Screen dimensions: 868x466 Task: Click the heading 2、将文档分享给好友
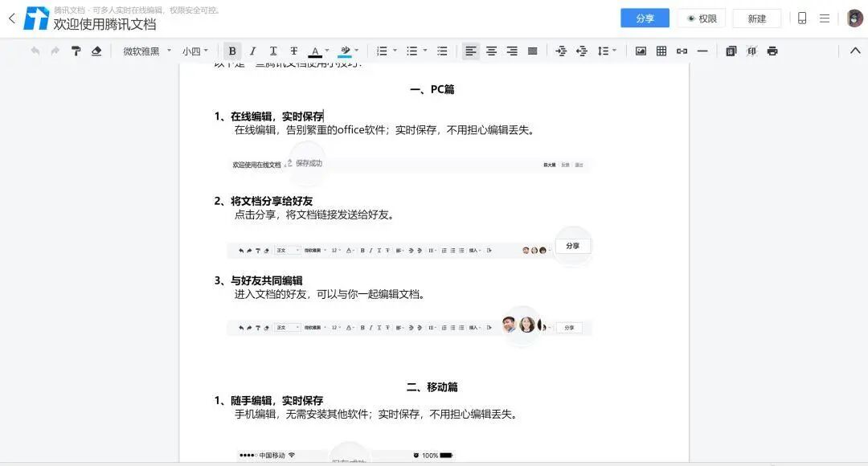coord(264,201)
